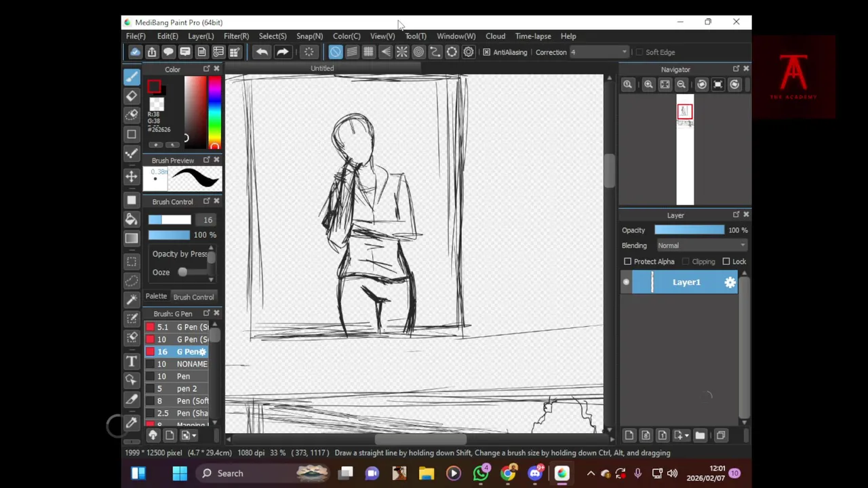This screenshot has width=868, height=488.
Task: Enable Protect Alpha checkbox
Action: (x=627, y=262)
